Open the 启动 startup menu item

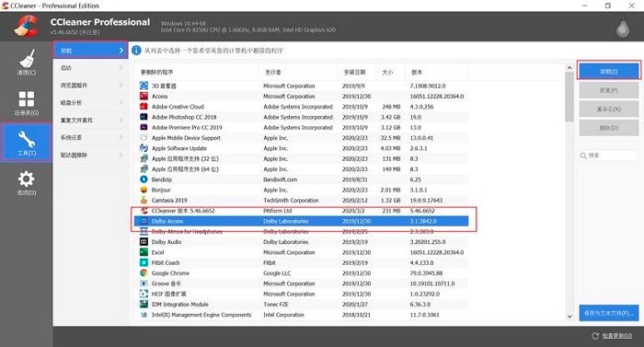pyautogui.click(x=90, y=68)
